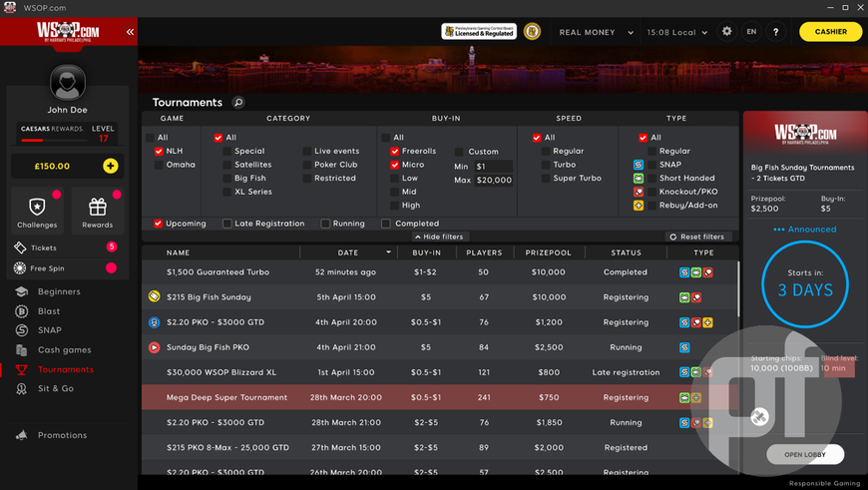
Task: Open the 15:08 Local time dropdown
Action: coord(677,32)
